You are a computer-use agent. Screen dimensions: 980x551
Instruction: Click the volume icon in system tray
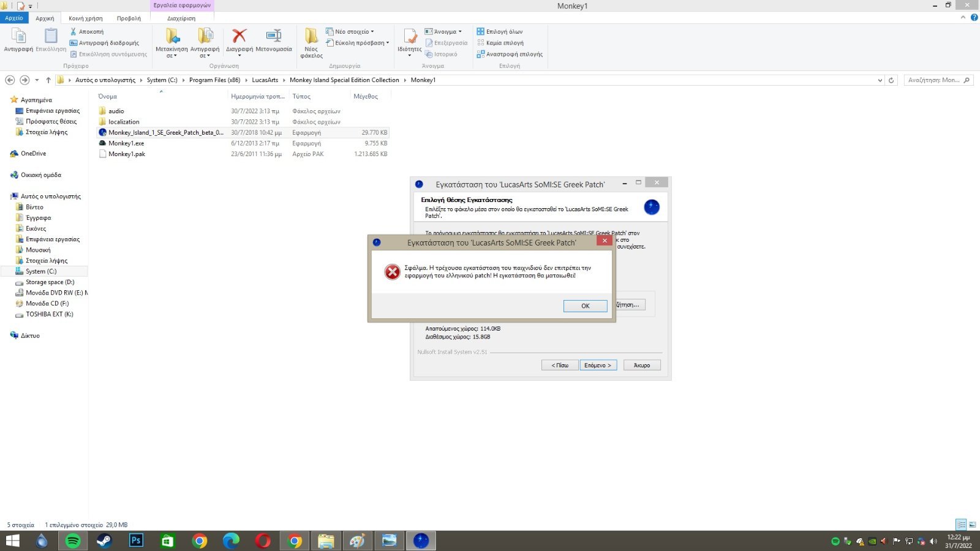click(933, 541)
